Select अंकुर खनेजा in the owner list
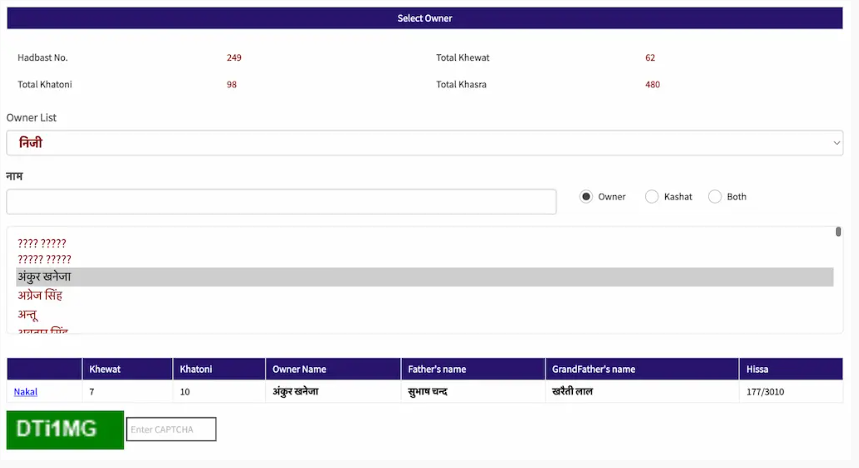The image size is (859, 468). [44, 277]
